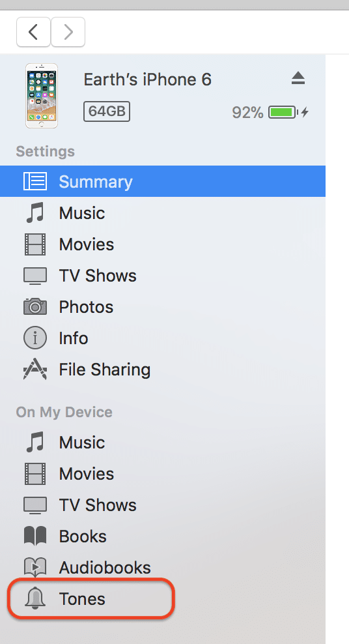Click the Earth's iPhone 6 device name
This screenshot has height=644, width=349.
[x=148, y=79]
